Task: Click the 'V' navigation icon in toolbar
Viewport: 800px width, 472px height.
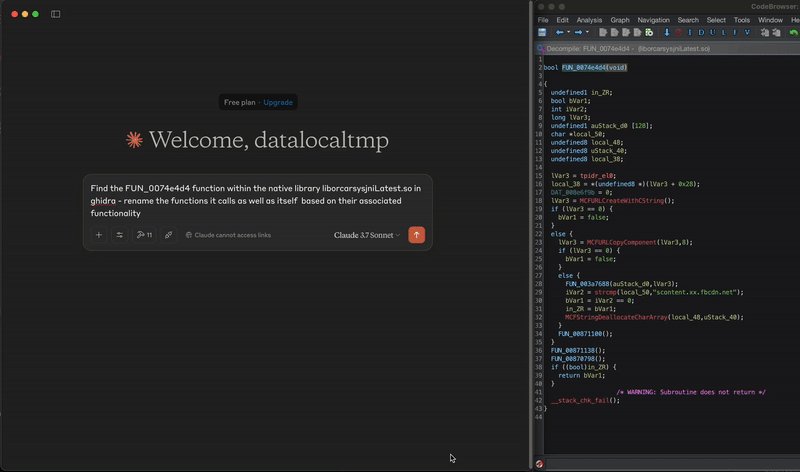Action: [x=747, y=33]
